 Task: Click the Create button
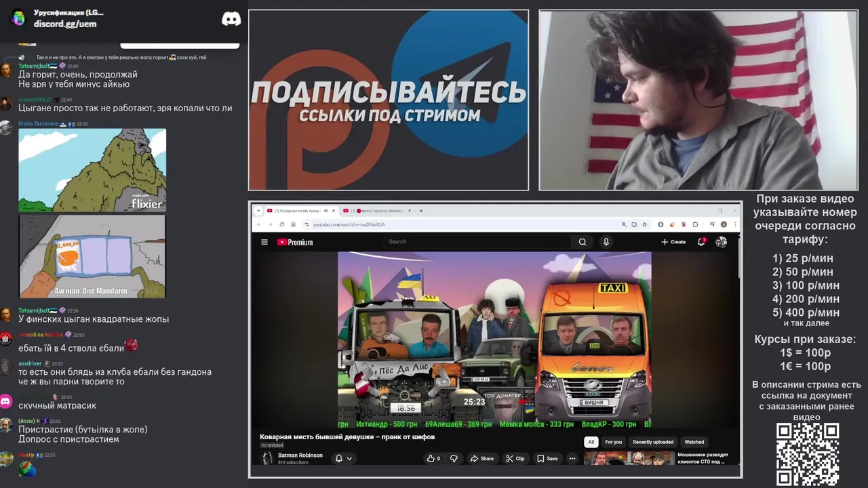tap(673, 242)
